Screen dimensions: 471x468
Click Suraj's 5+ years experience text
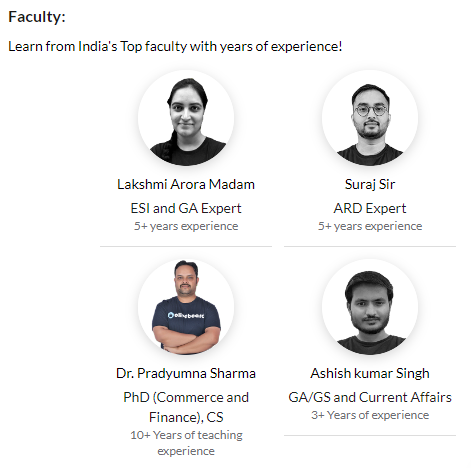point(370,226)
